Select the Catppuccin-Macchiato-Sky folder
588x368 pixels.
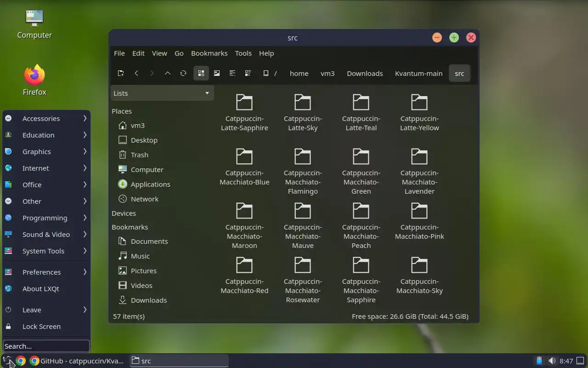click(x=419, y=276)
